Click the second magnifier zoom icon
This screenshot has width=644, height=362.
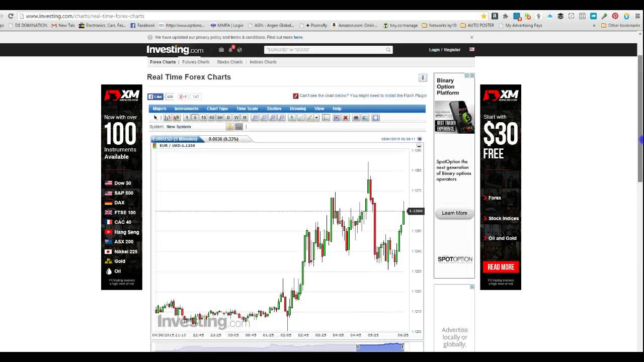point(264,118)
